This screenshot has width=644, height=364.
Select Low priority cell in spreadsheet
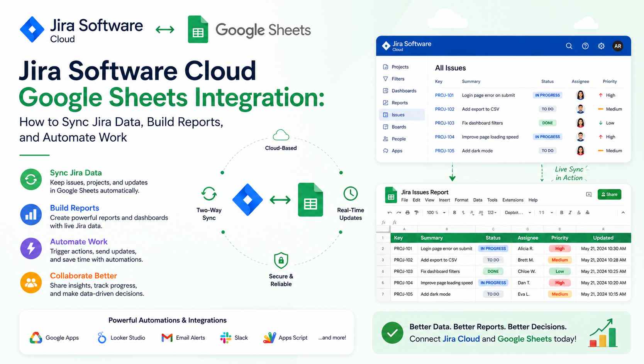click(x=560, y=271)
